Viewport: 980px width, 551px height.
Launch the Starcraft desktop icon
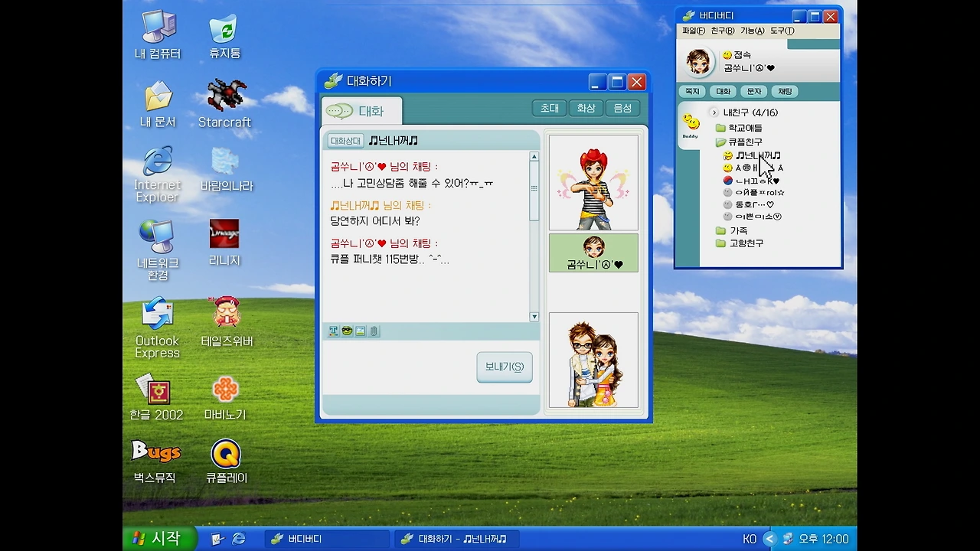tap(224, 103)
